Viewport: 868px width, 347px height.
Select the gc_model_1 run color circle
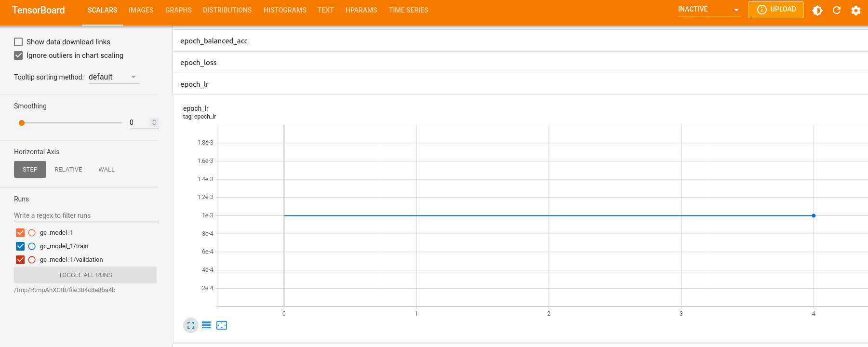coord(32,233)
